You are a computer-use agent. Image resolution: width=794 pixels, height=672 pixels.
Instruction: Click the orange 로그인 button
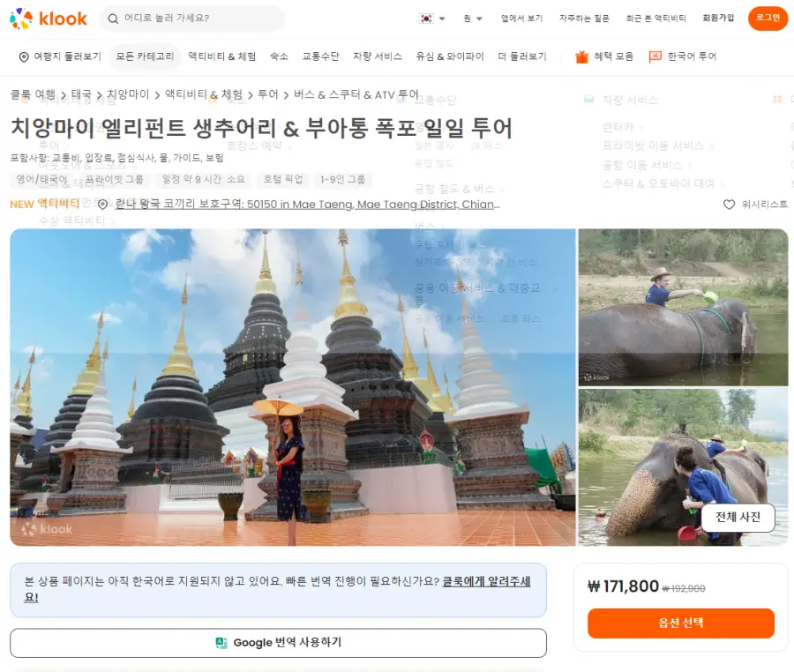point(768,19)
